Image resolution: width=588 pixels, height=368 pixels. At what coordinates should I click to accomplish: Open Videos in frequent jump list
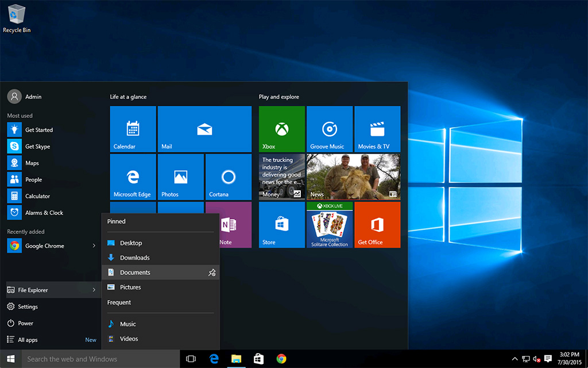click(x=161, y=338)
